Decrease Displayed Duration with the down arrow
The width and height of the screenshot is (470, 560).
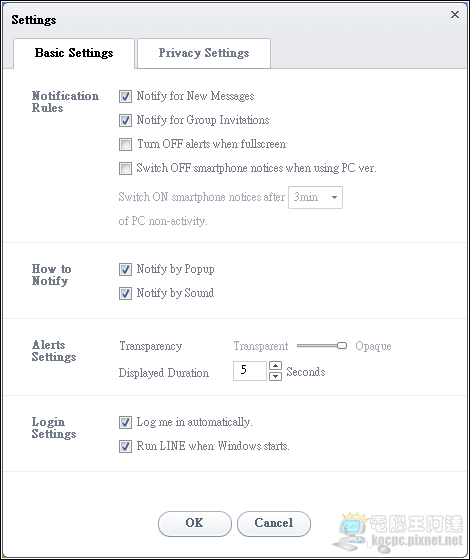[275, 376]
